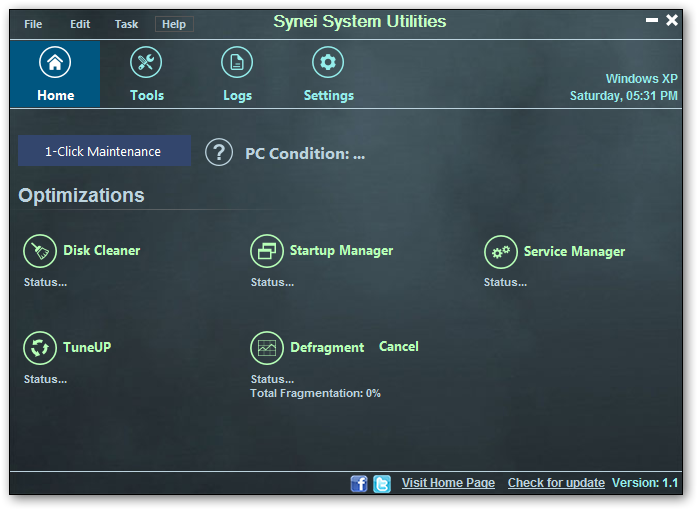698x510 pixels.
Task: Open the Tools wrench icon
Action: pos(146,62)
